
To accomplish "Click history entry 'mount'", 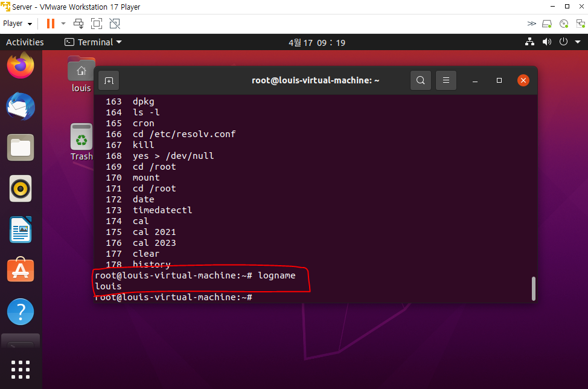I will 146,178.
